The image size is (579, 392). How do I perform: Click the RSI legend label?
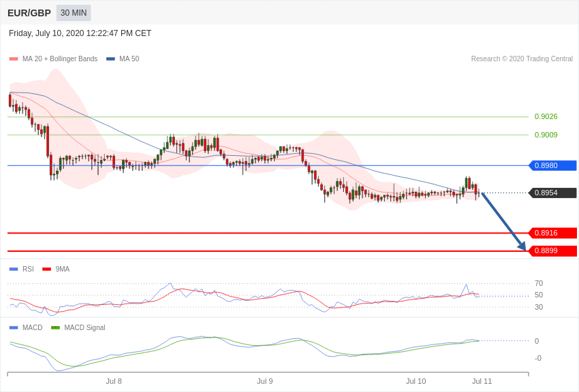click(x=28, y=269)
